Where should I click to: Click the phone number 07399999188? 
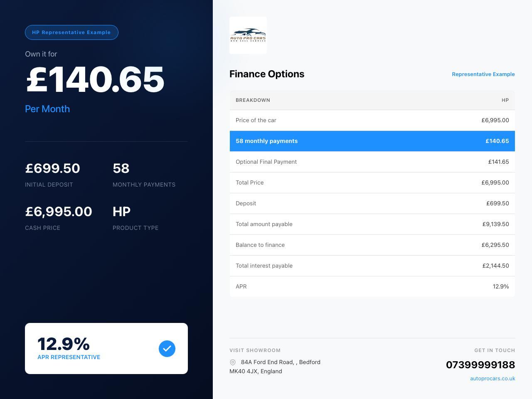(480, 365)
